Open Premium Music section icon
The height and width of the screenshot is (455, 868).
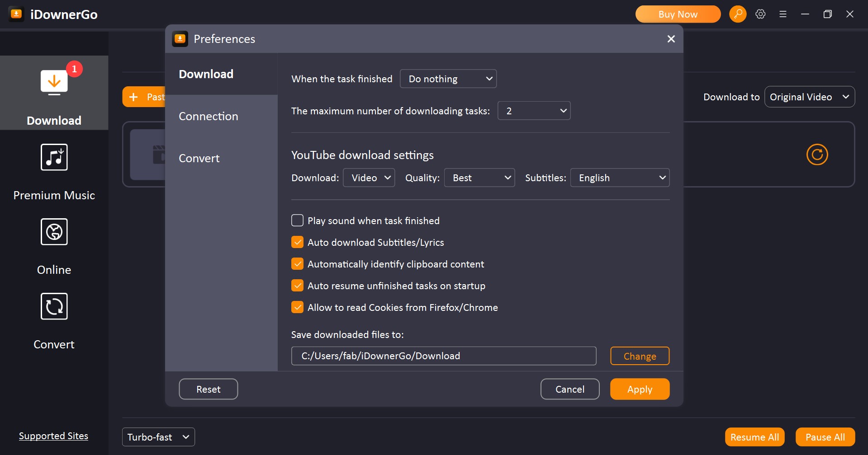pos(54,157)
